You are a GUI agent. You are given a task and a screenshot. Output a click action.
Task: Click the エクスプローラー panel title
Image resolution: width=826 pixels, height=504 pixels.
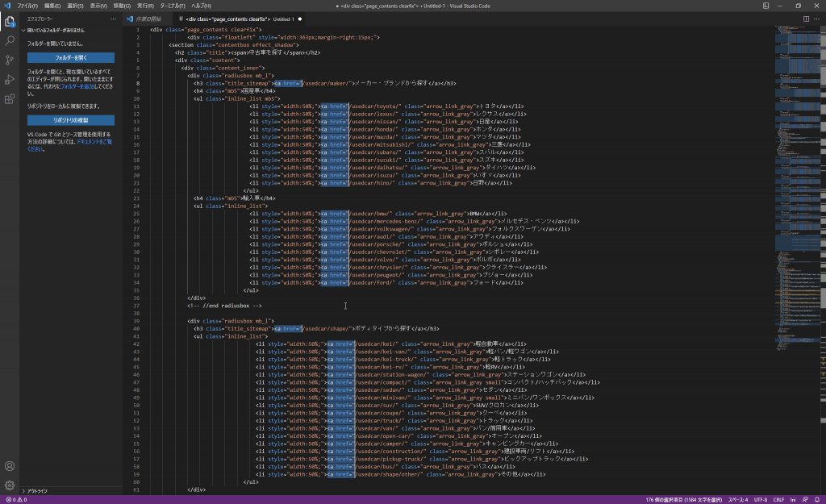click(40, 19)
